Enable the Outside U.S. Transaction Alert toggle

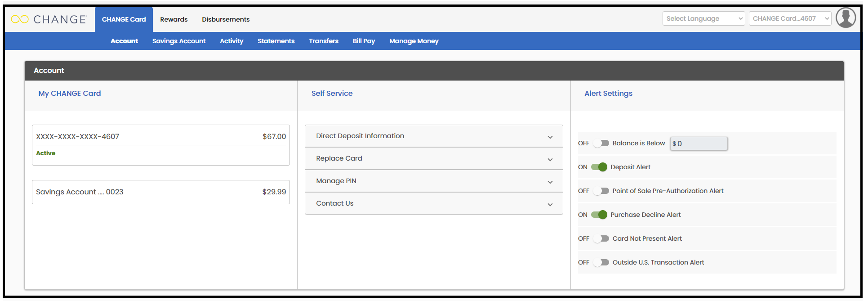click(601, 262)
